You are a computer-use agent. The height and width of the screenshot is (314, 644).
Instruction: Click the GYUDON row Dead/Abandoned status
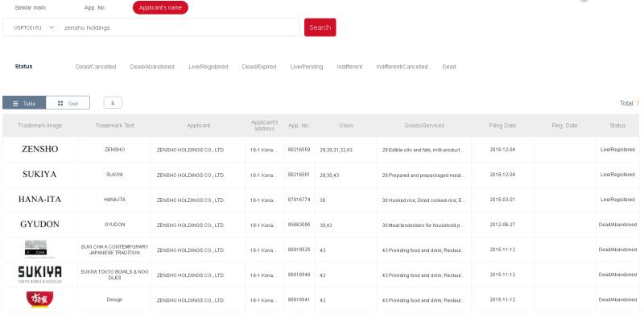point(617,225)
